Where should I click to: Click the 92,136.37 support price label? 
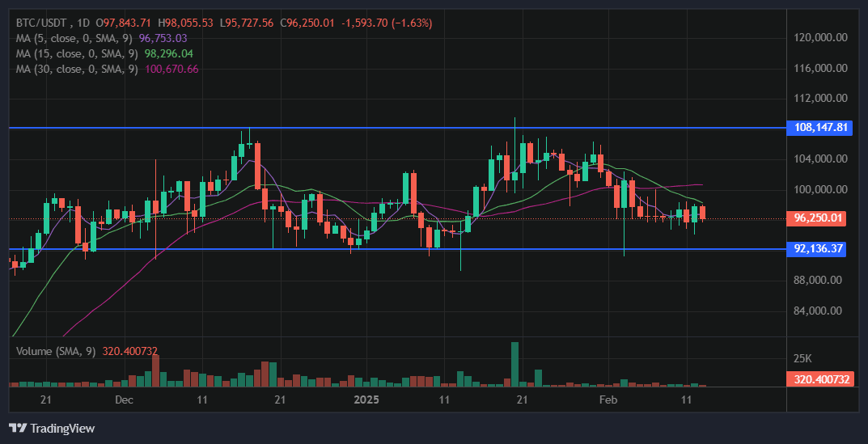coord(819,249)
